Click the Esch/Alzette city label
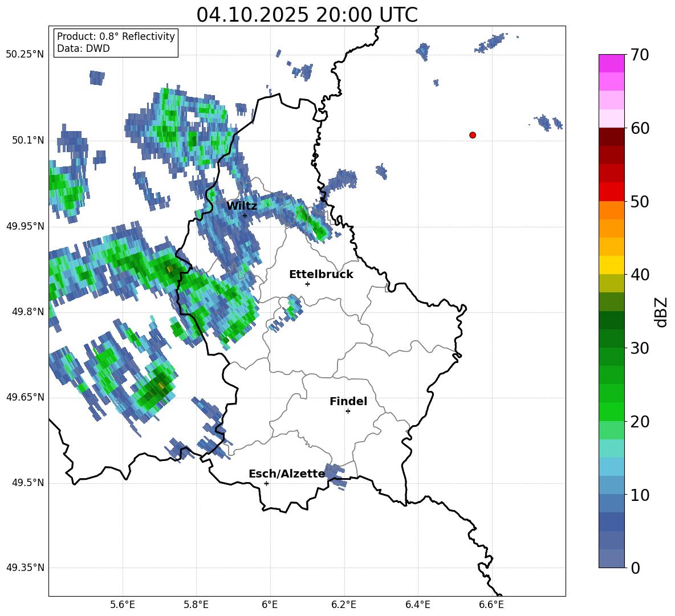 (287, 474)
